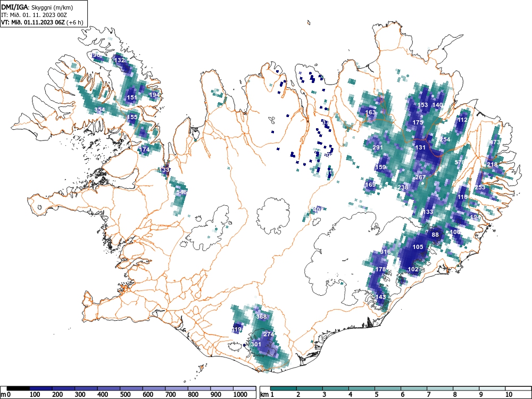This screenshot has height=399, width=532.
Task: Click the '10' label in kilometer legend
Action: (509, 395)
